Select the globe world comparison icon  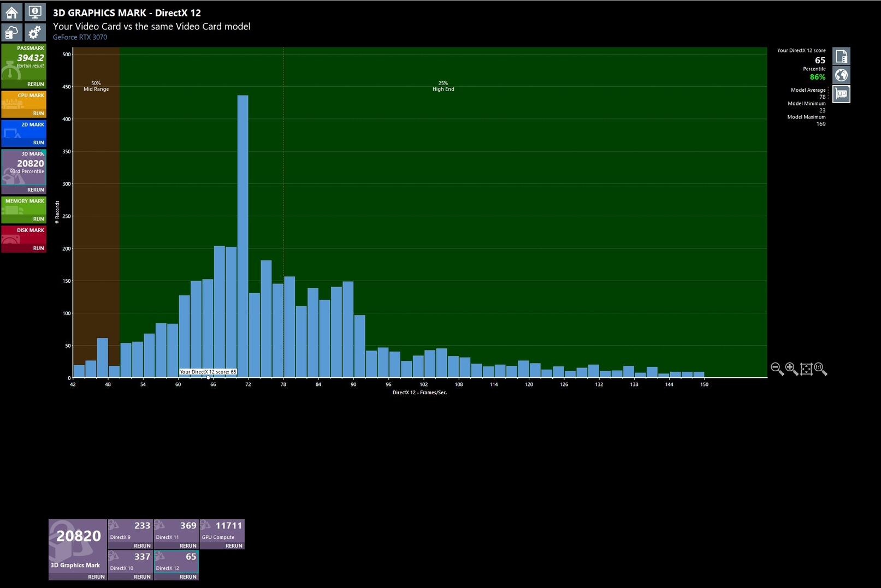pos(841,75)
